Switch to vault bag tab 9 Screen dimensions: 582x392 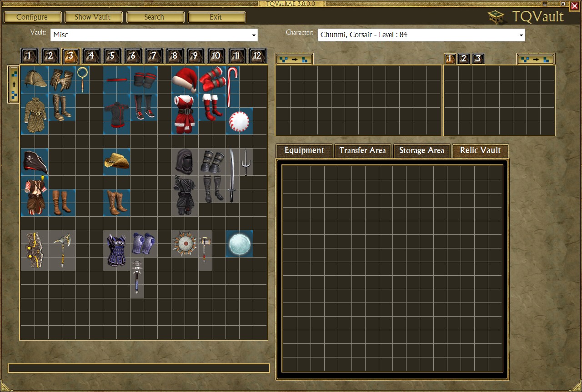point(196,56)
